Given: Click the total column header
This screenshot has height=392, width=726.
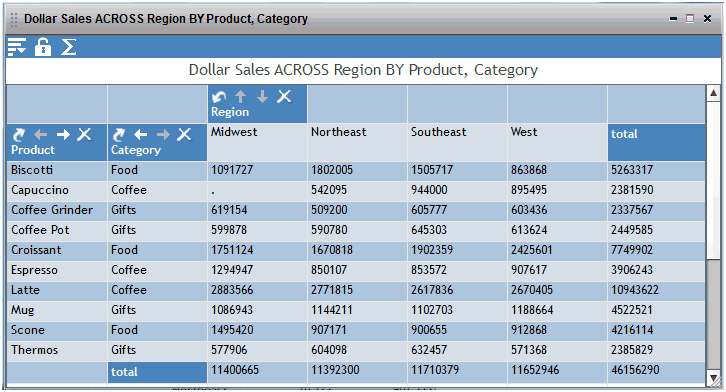Looking at the screenshot, I should tap(657, 142).
